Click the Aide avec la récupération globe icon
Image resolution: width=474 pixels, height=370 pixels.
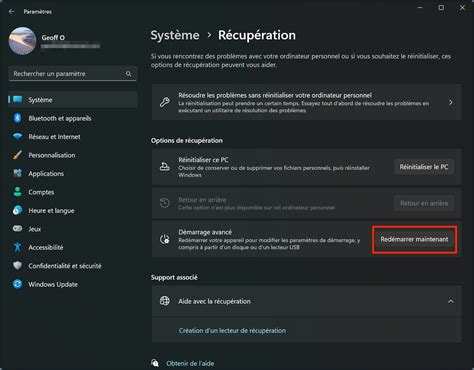[x=165, y=301]
